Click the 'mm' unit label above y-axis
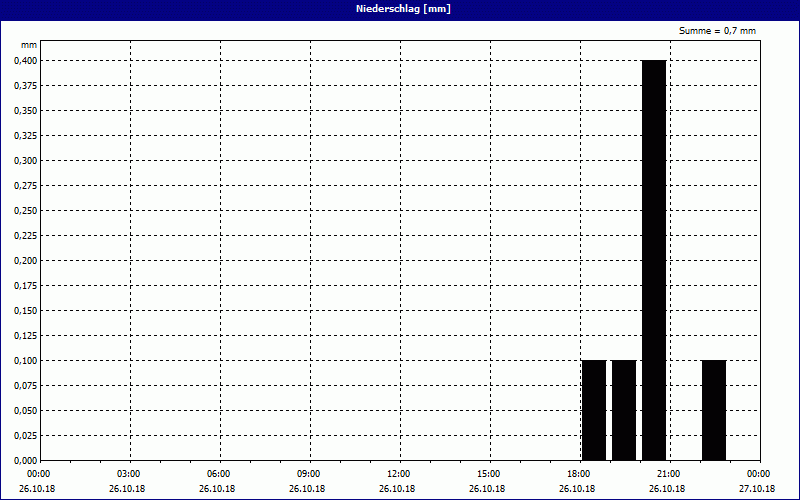Viewport: 800px width, 500px height. pos(29,45)
